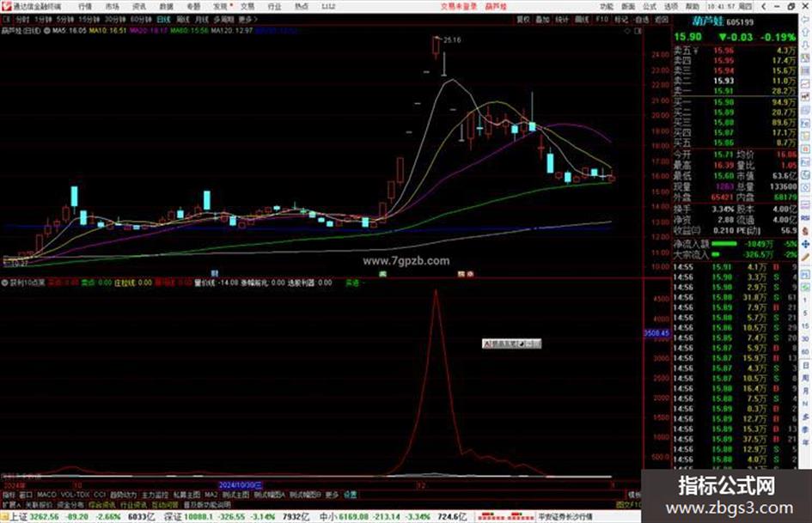This screenshot has width=812, height=523.
Task: Click the sub-indicator settings gear icon
Action: (x=4, y=283)
